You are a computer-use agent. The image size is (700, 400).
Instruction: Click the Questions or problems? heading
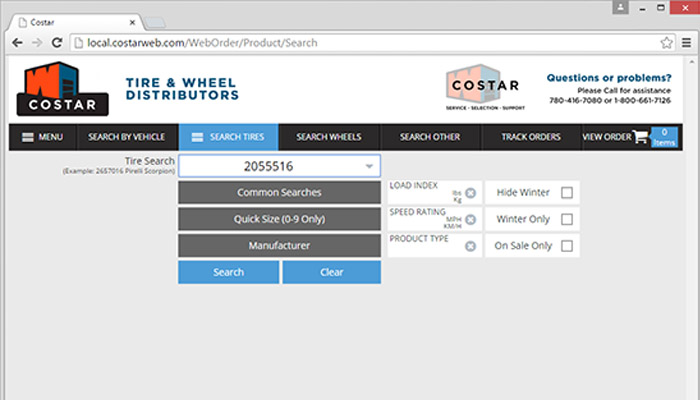[609, 78]
